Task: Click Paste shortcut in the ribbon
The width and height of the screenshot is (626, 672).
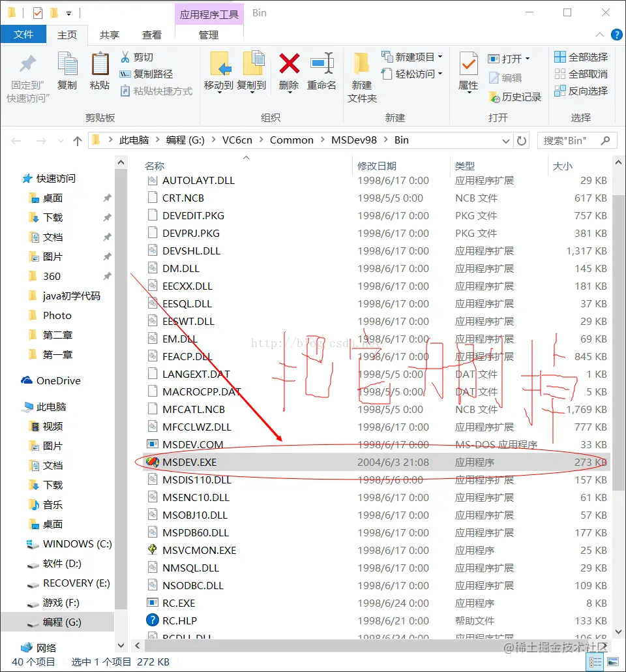Action: (x=156, y=91)
